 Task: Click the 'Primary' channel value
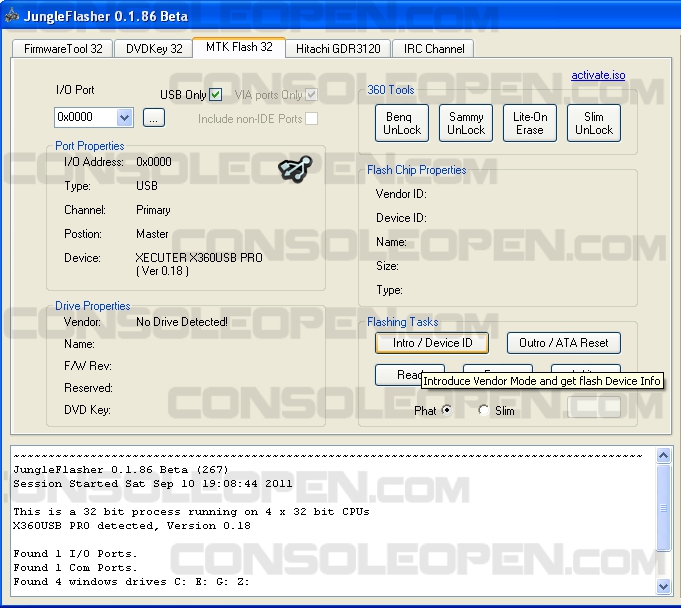(x=153, y=210)
